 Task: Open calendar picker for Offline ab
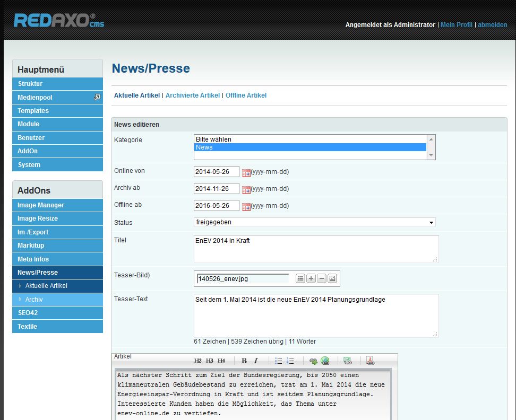(246, 206)
